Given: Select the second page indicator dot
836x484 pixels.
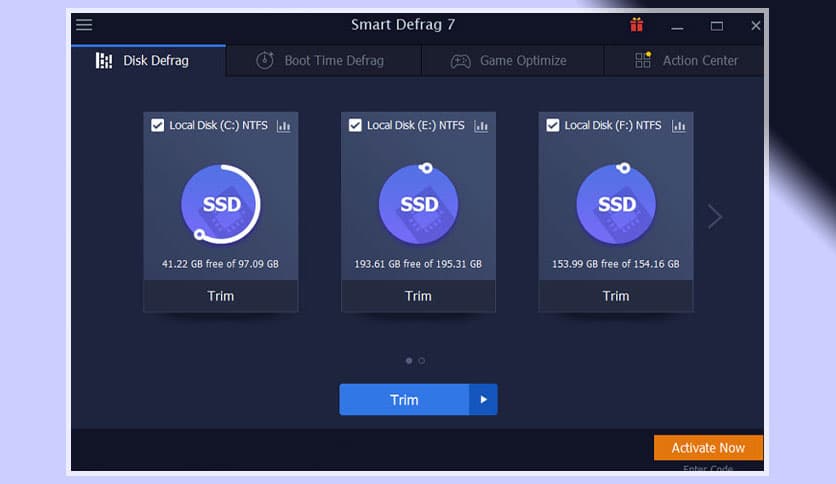Looking at the screenshot, I should (x=422, y=361).
